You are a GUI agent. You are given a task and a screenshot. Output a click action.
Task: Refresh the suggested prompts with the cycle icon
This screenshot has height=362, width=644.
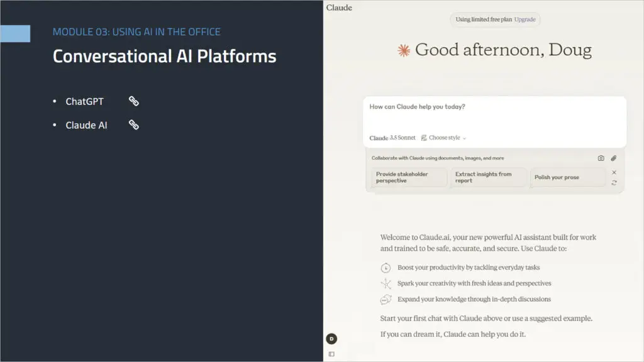pos(614,182)
